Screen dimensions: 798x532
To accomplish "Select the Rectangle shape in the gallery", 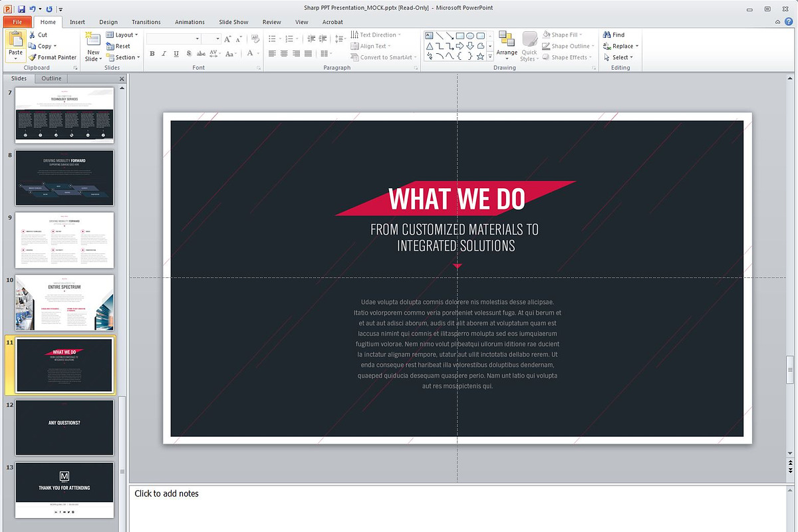I will tap(460, 35).
